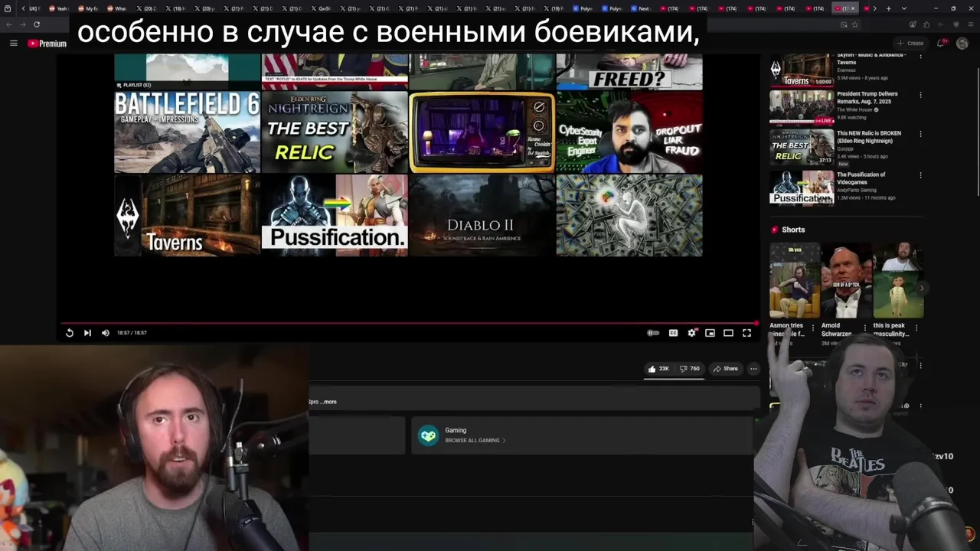Open options for Asmon tries Short
The height and width of the screenshot is (551, 980).
[x=813, y=328]
